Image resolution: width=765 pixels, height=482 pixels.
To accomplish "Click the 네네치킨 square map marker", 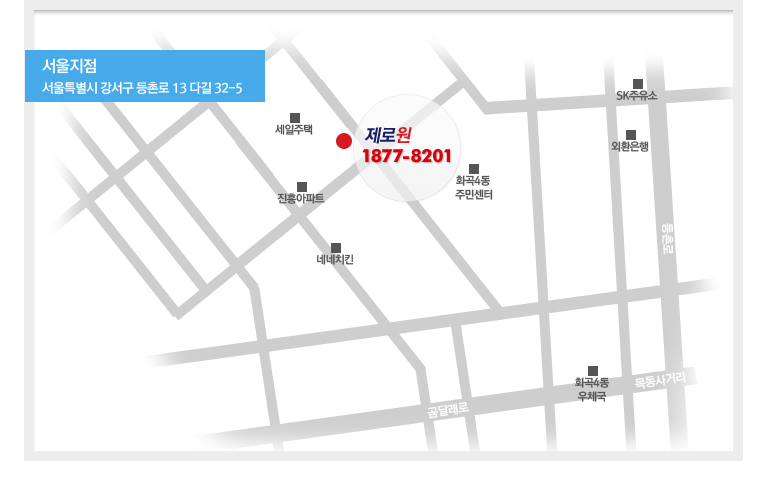I will click(x=336, y=248).
